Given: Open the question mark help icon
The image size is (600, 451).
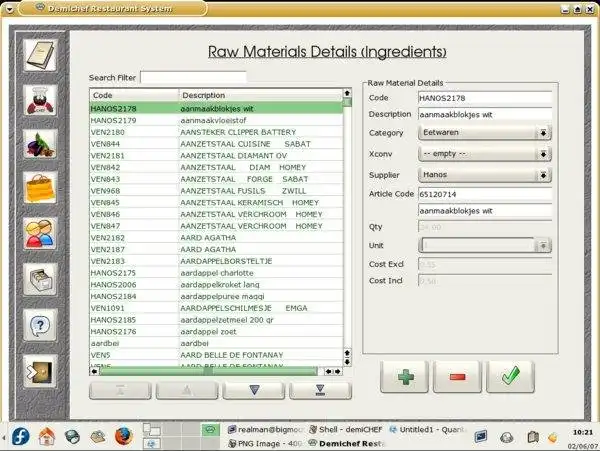Looking at the screenshot, I should pyautogui.click(x=40, y=325).
